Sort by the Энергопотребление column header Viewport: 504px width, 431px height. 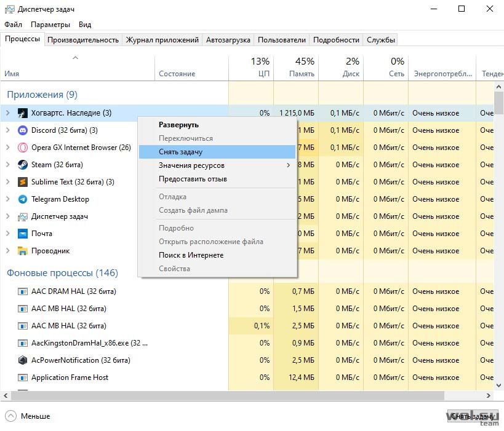click(442, 68)
